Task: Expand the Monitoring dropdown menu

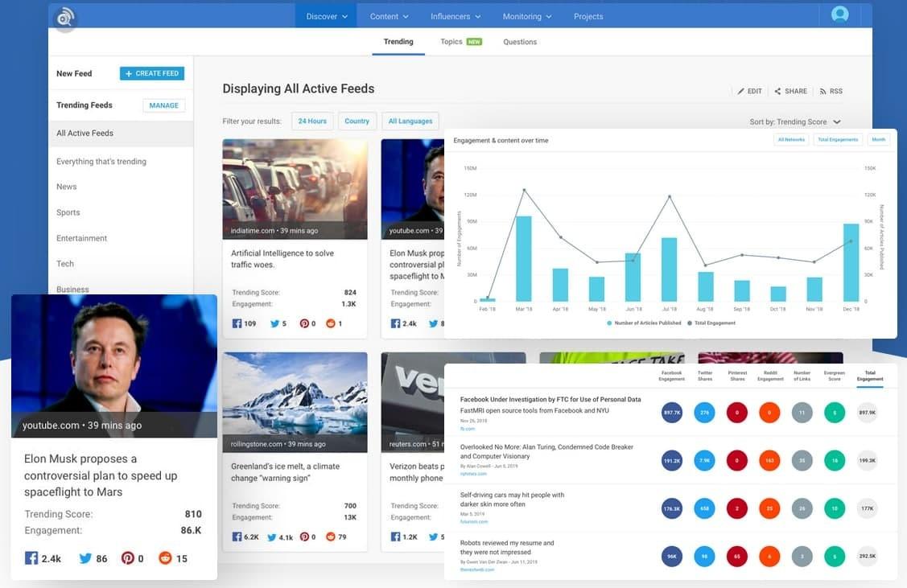Action: (527, 16)
